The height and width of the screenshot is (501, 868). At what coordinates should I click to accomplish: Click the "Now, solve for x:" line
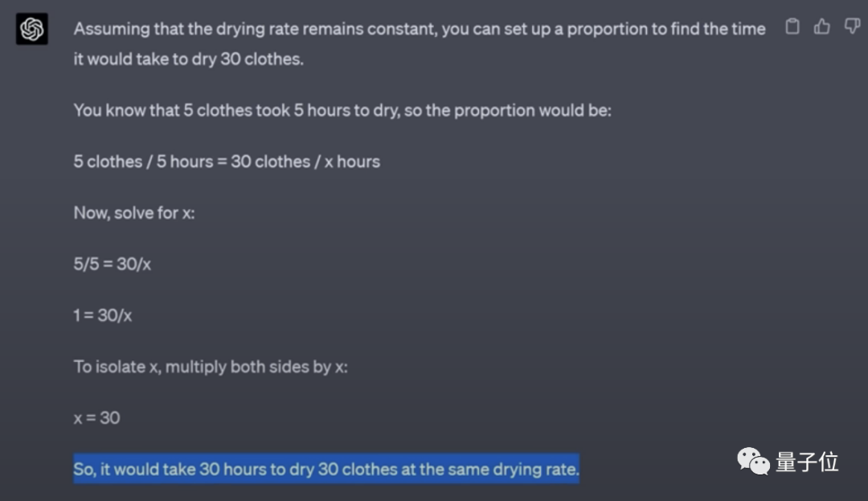coord(134,213)
